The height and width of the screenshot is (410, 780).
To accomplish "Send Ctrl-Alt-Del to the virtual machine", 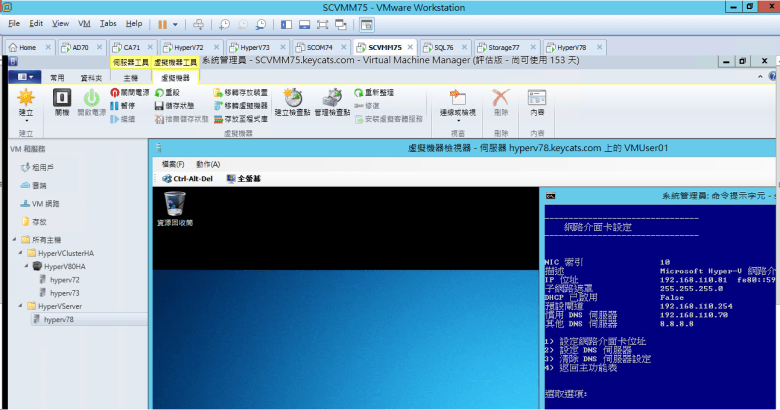I will point(186,178).
